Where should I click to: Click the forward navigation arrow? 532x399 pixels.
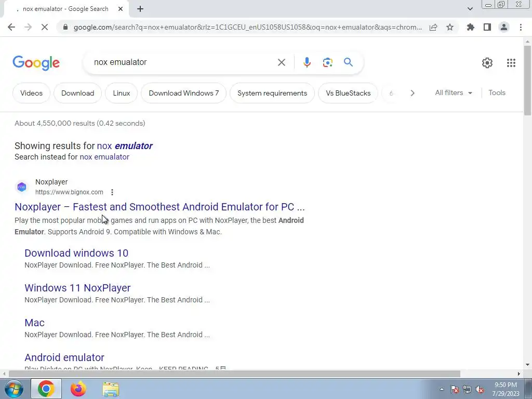point(28,27)
